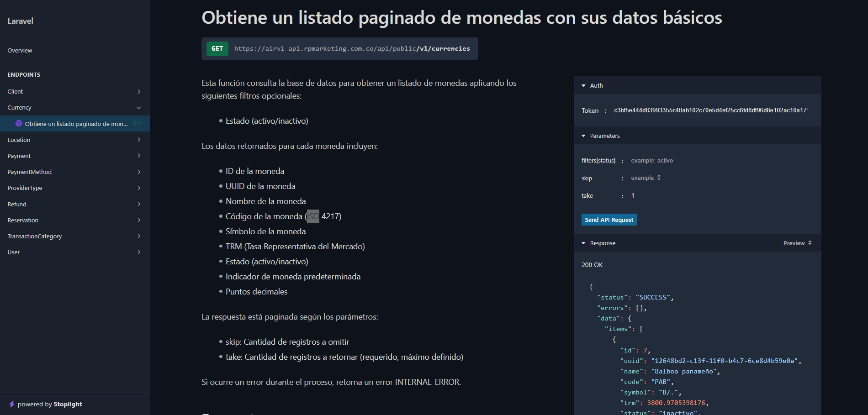Expand Reservation chevron arrow
The width and height of the screenshot is (868, 415).
click(139, 220)
